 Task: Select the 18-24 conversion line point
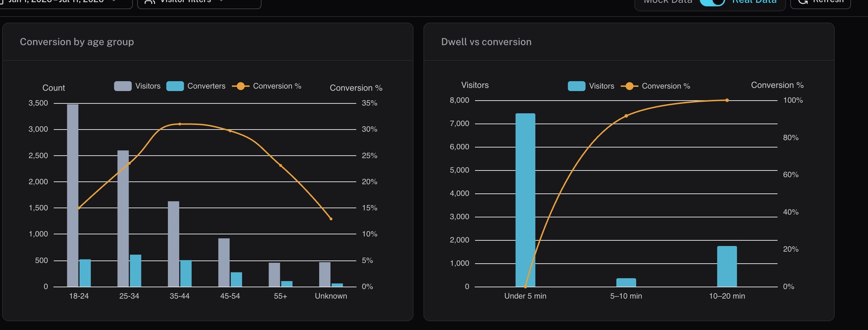[79, 208]
